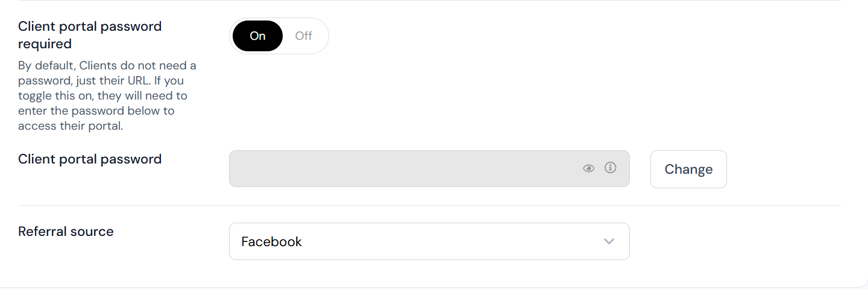The image size is (868, 289).
Task: Click the On/Off switch under password required
Action: click(279, 36)
